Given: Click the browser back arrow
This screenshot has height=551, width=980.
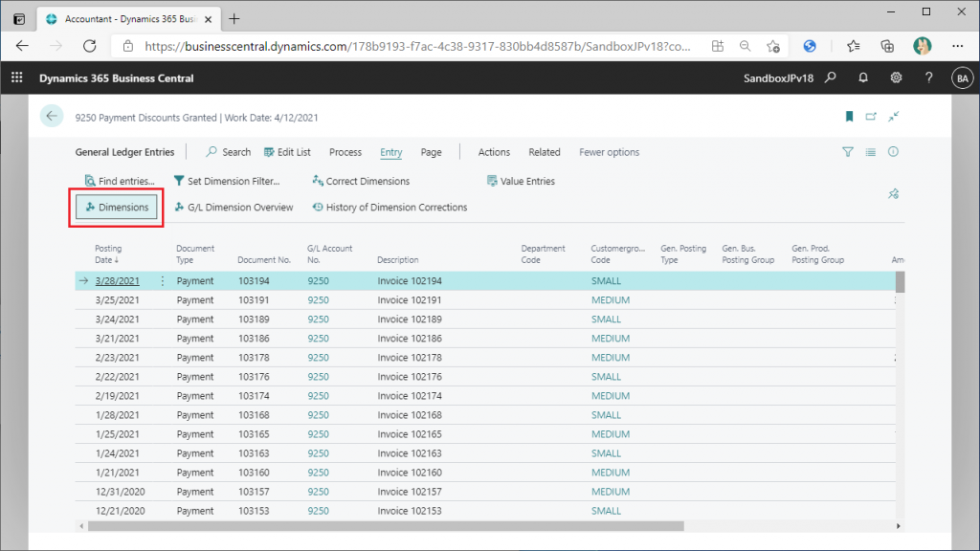Looking at the screenshot, I should pos(23,46).
